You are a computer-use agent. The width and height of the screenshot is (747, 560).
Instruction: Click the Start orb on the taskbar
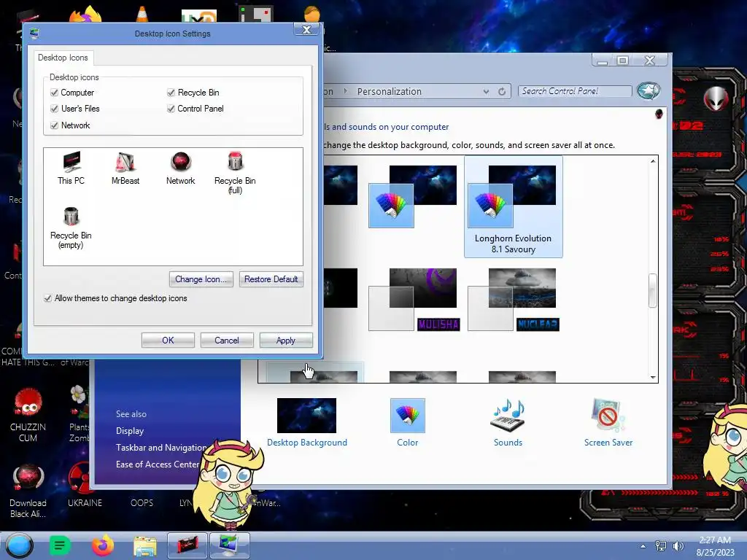coord(19,545)
